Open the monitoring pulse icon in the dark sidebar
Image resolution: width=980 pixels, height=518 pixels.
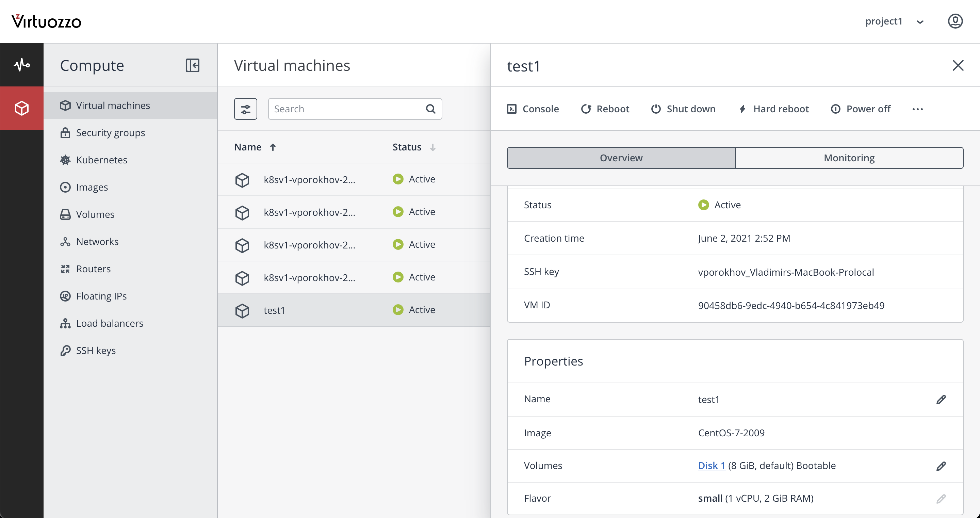(x=22, y=65)
